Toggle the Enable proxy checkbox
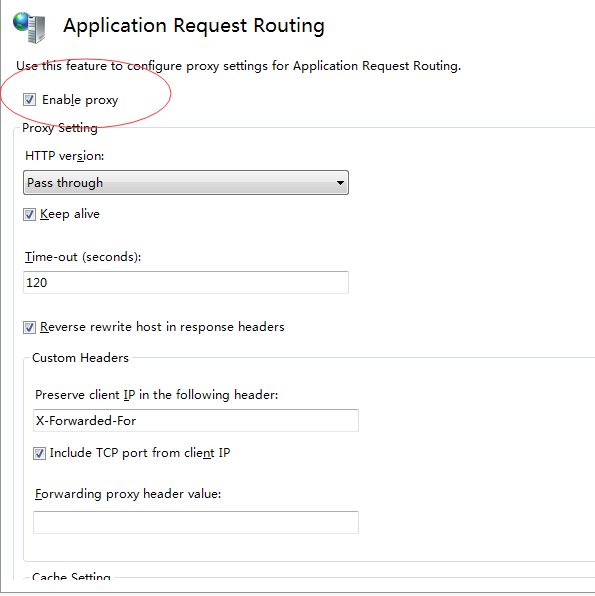 click(29, 100)
